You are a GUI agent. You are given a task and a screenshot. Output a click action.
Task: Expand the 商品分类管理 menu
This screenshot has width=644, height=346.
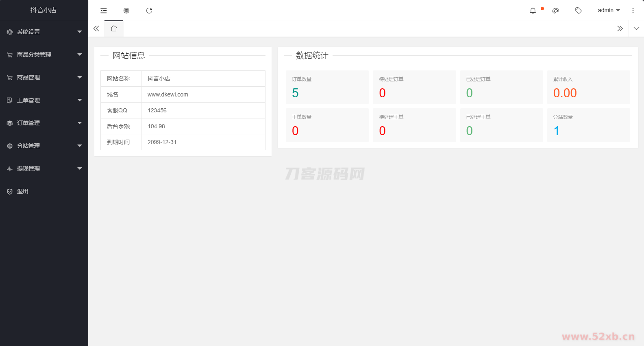[x=44, y=55]
